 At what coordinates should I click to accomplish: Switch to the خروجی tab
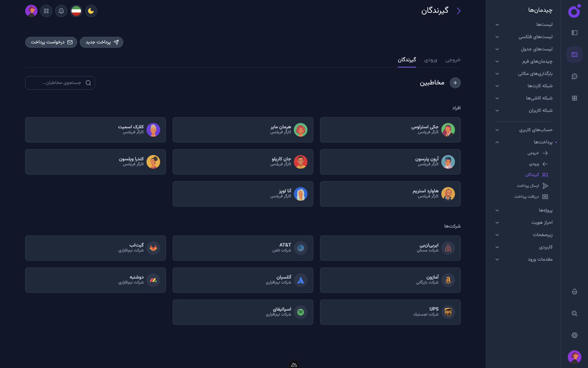(x=453, y=60)
